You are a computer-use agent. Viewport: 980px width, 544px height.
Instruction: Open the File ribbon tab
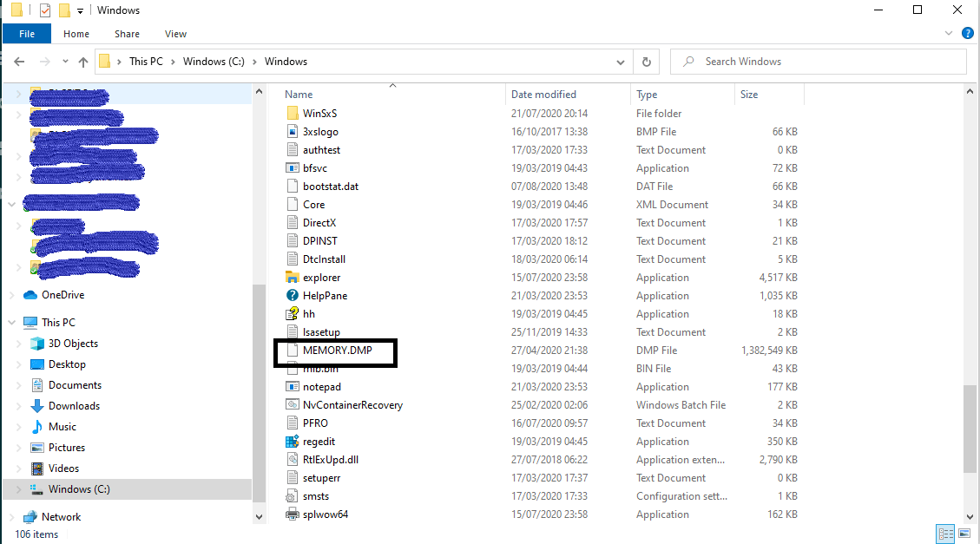tap(27, 34)
